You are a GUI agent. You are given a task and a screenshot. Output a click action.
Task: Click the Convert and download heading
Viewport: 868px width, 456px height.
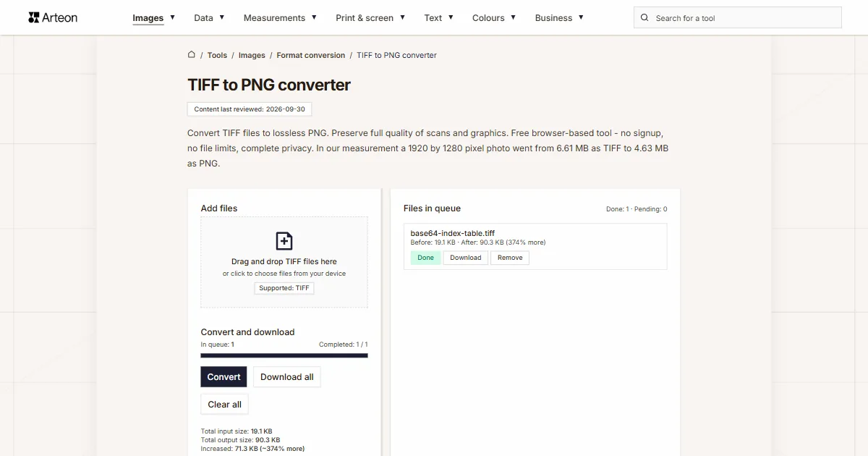click(x=247, y=332)
